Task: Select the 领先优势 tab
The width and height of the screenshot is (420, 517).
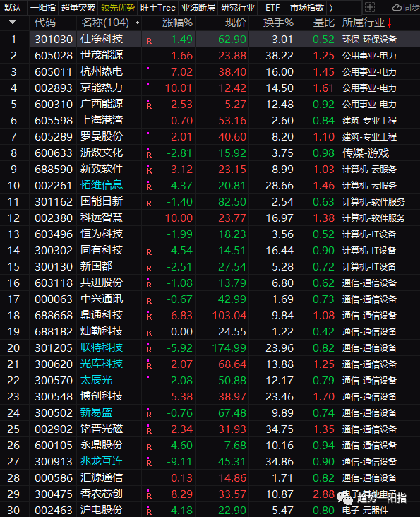Action: 118,7
